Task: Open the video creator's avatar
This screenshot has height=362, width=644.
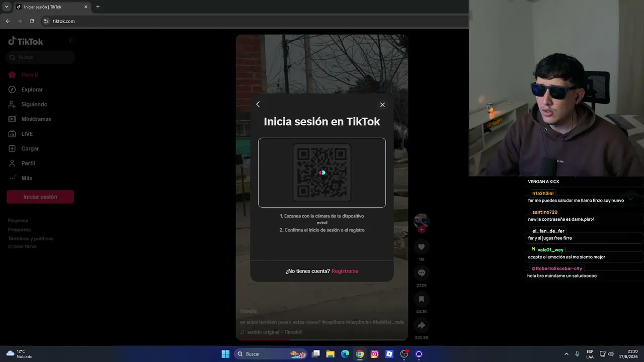Action: pyautogui.click(x=421, y=221)
